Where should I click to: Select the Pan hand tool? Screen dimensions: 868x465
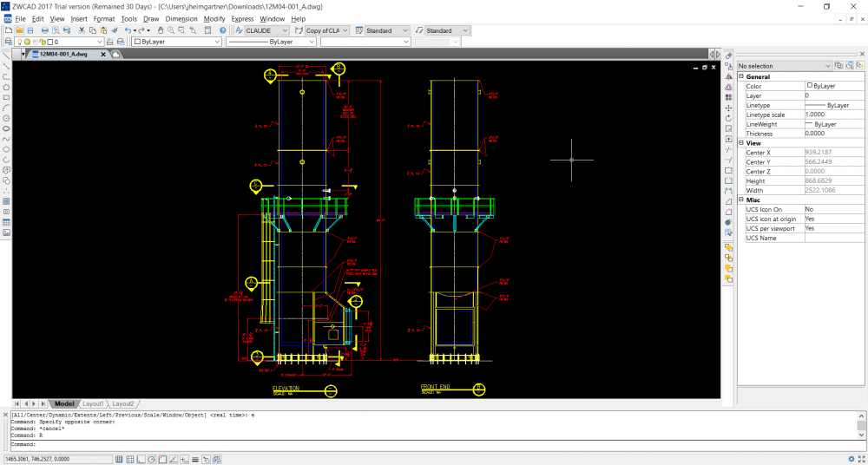tap(160, 30)
